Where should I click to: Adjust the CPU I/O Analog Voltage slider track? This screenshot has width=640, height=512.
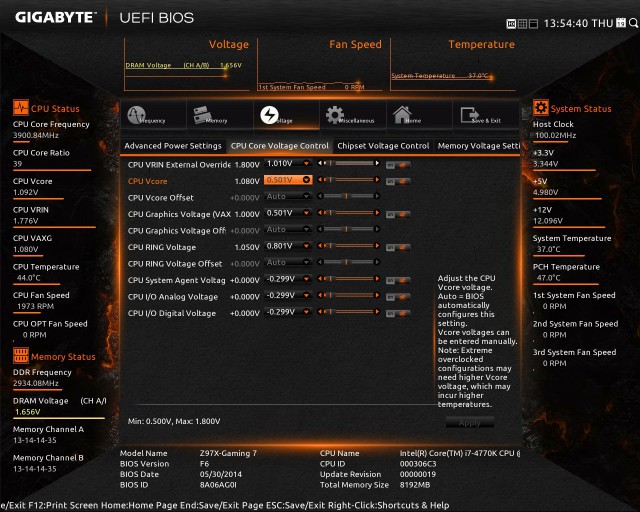point(349,295)
